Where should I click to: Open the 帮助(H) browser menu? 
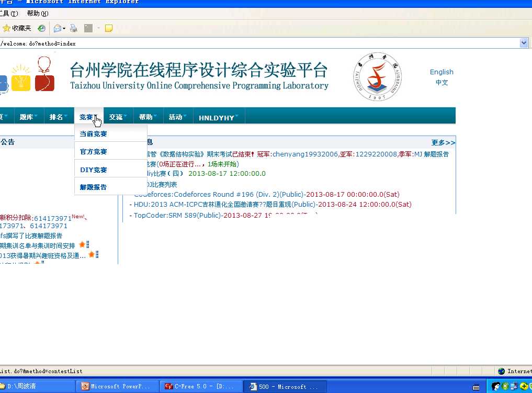point(37,13)
